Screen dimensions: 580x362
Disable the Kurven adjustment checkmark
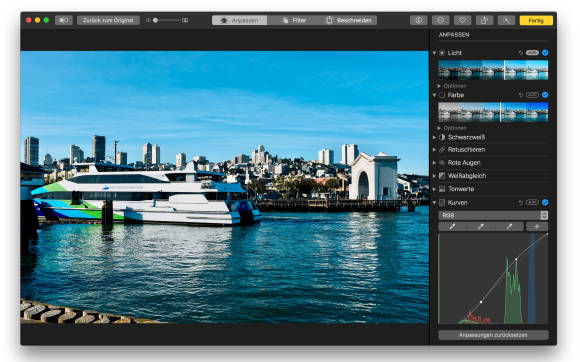pyautogui.click(x=545, y=203)
